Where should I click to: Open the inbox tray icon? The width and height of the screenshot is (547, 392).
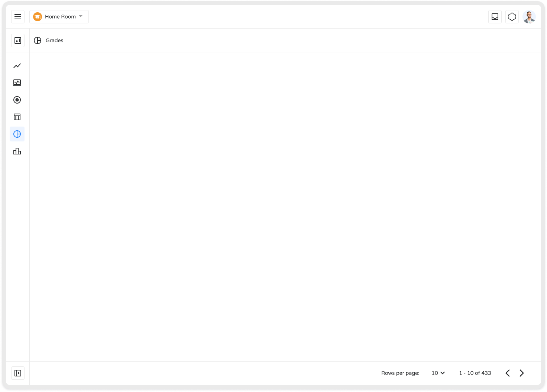495,17
